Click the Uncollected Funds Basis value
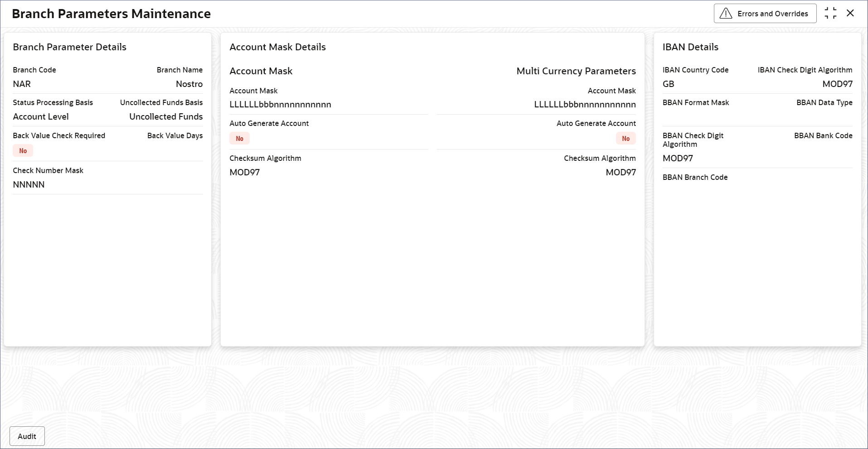The image size is (868, 449). (x=166, y=116)
